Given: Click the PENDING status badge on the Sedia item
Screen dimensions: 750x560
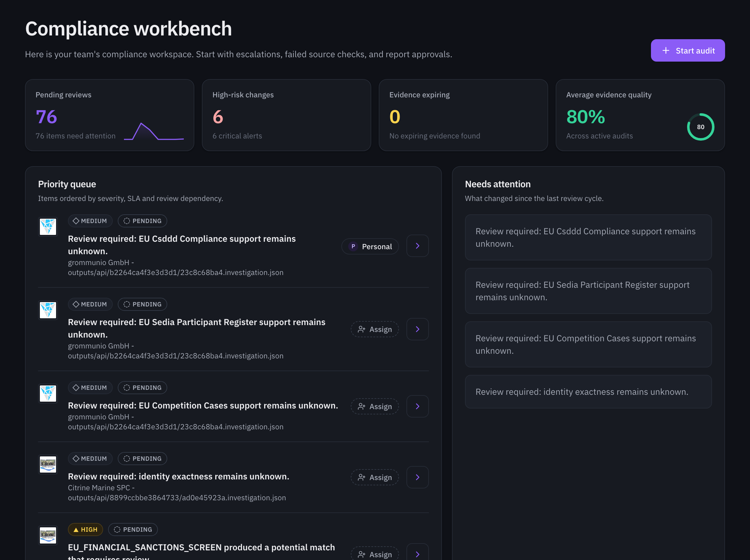Looking at the screenshot, I should click(x=142, y=304).
